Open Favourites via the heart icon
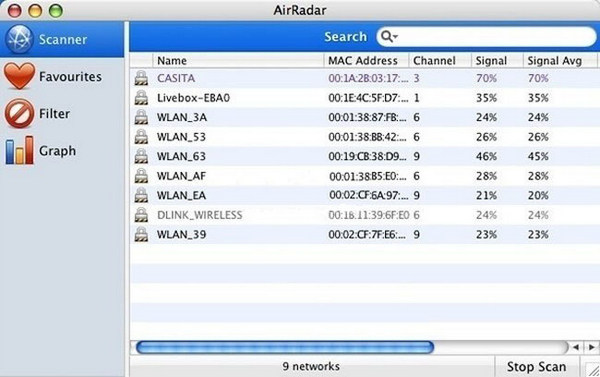Image resolution: width=600 pixels, height=377 pixels. (20, 76)
